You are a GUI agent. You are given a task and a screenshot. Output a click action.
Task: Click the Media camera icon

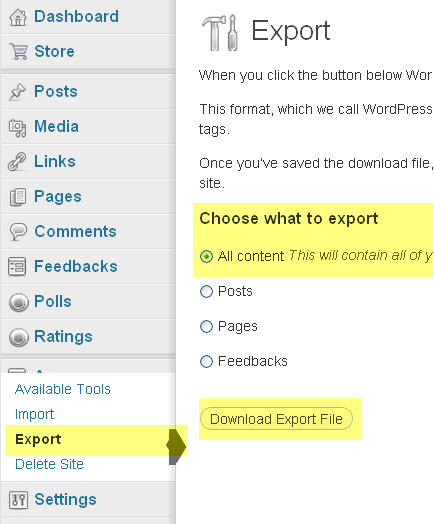17,128
